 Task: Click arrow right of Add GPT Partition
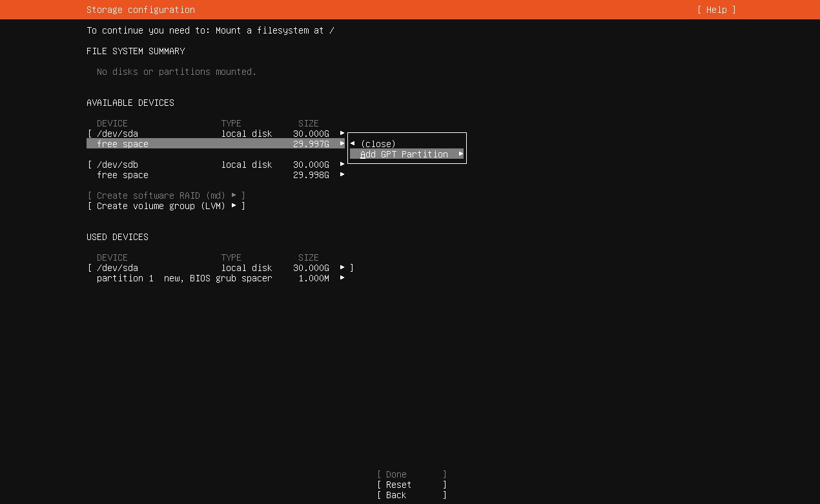pyautogui.click(x=461, y=154)
